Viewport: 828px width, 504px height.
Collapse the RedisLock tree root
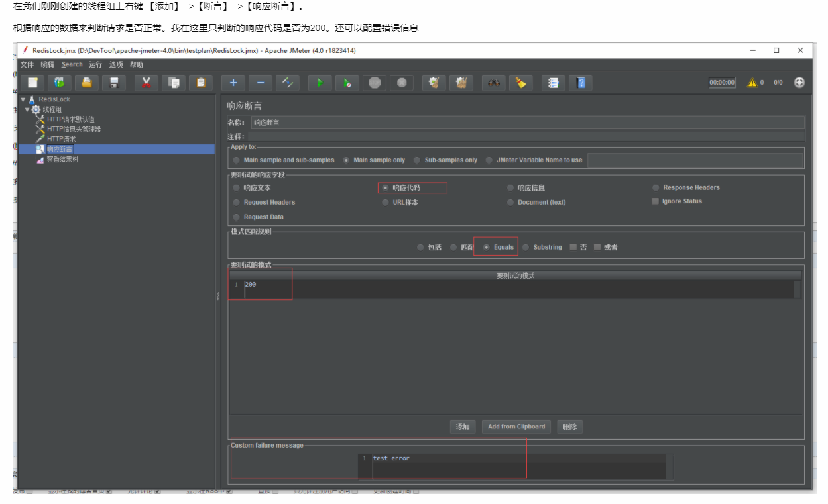pyautogui.click(x=23, y=99)
